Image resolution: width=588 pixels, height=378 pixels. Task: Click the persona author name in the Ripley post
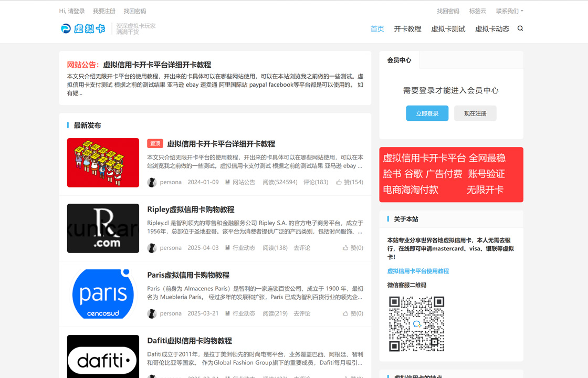pos(171,248)
